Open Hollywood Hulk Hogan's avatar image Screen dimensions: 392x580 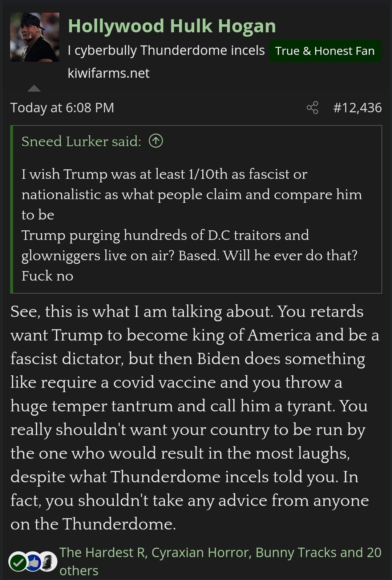(35, 37)
